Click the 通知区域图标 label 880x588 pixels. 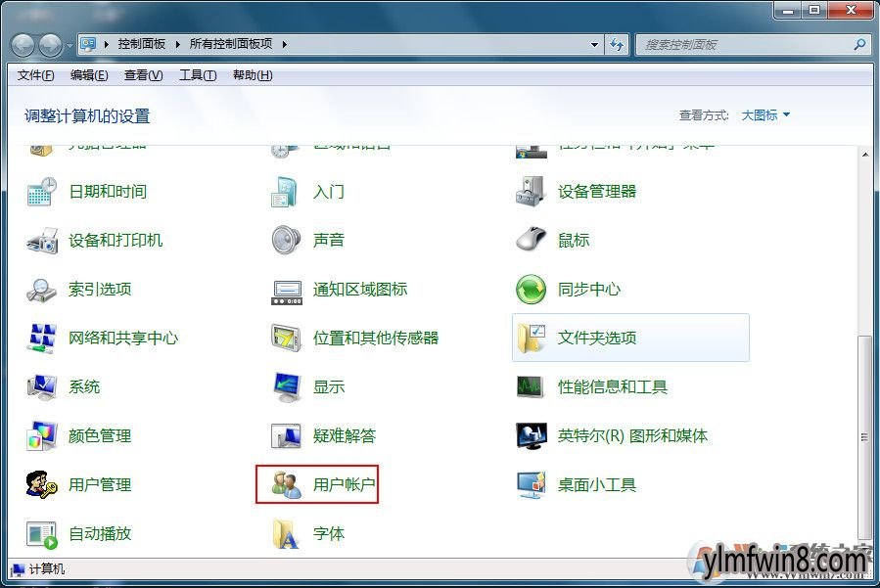[360, 290]
